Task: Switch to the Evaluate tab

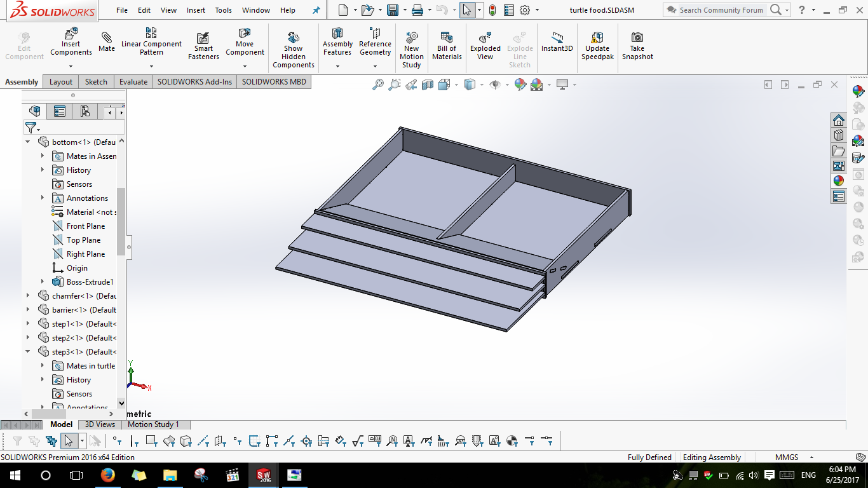Action: coord(133,81)
